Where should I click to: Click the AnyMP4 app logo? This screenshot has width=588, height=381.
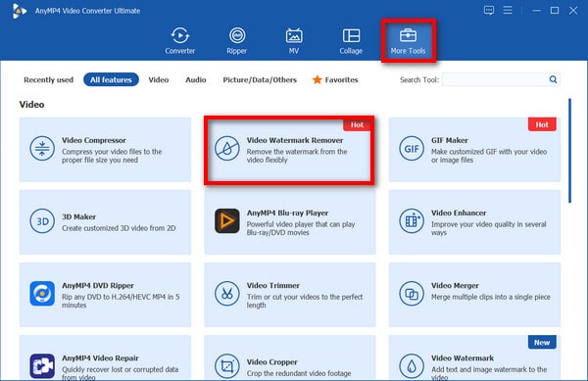(x=20, y=11)
